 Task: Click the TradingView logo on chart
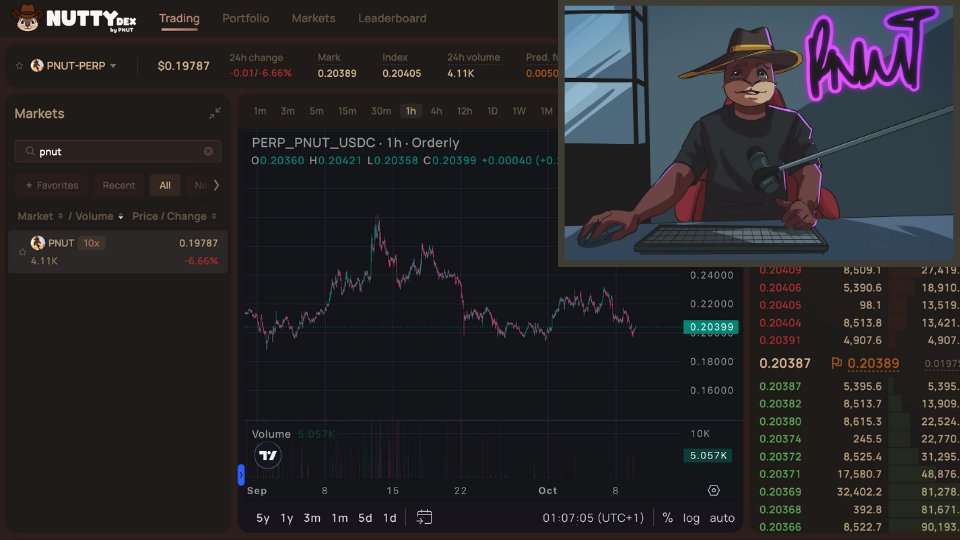268,456
